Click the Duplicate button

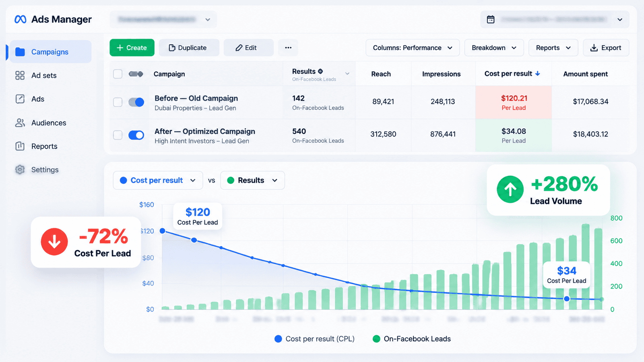189,47
